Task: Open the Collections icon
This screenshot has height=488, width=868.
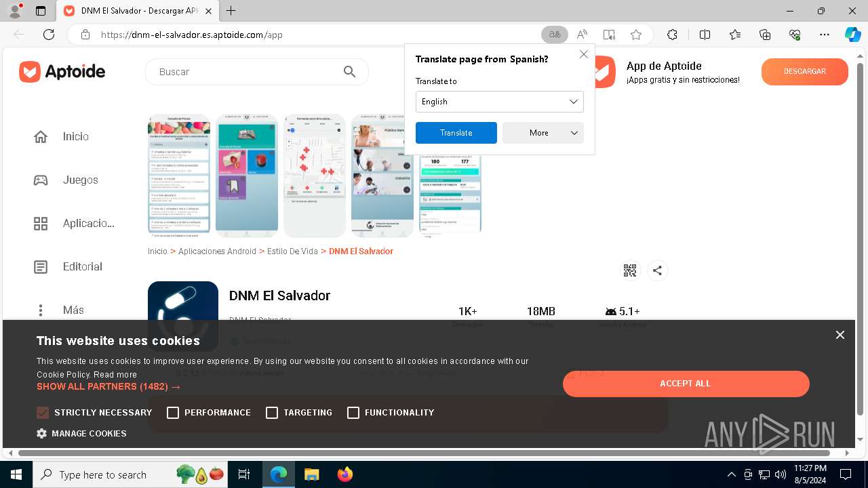Action: (765, 35)
